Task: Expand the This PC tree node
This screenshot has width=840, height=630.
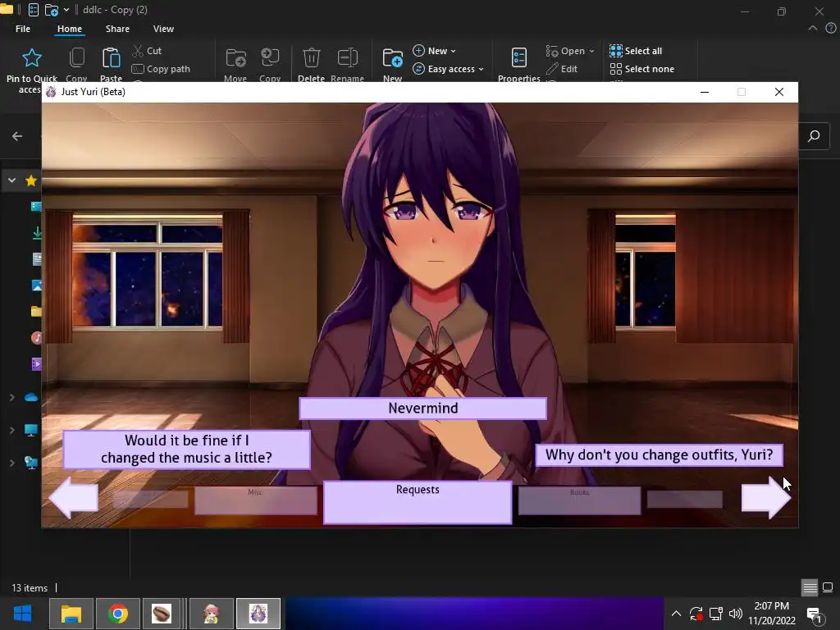Action: tap(11, 430)
